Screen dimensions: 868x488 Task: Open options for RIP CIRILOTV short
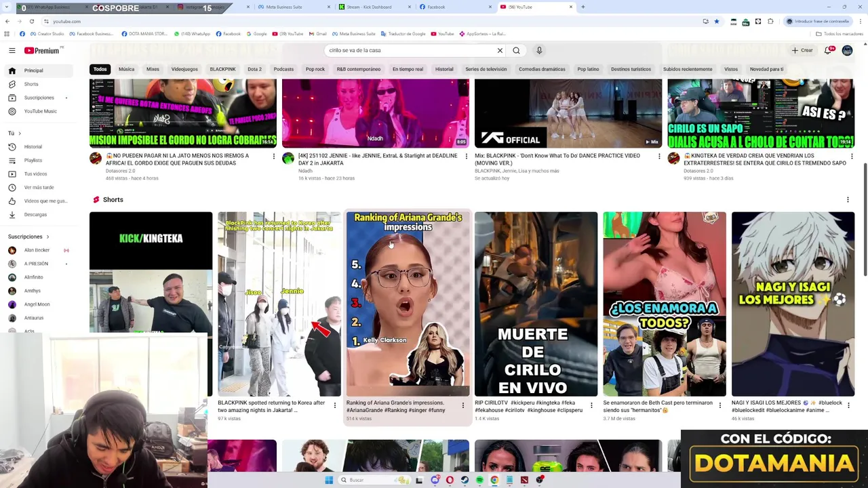coord(591,405)
